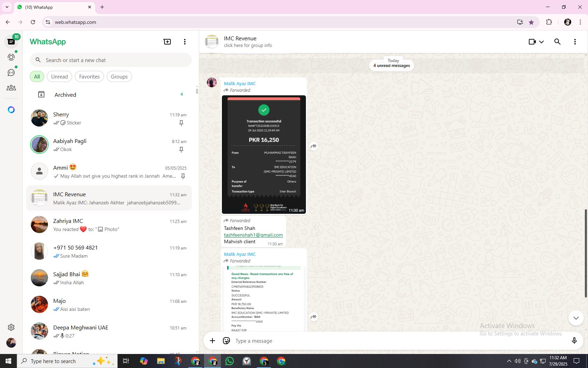The image size is (588, 368).
Task: Click tashfeenshah1@gmail.com email link
Action: coord(253,235)
